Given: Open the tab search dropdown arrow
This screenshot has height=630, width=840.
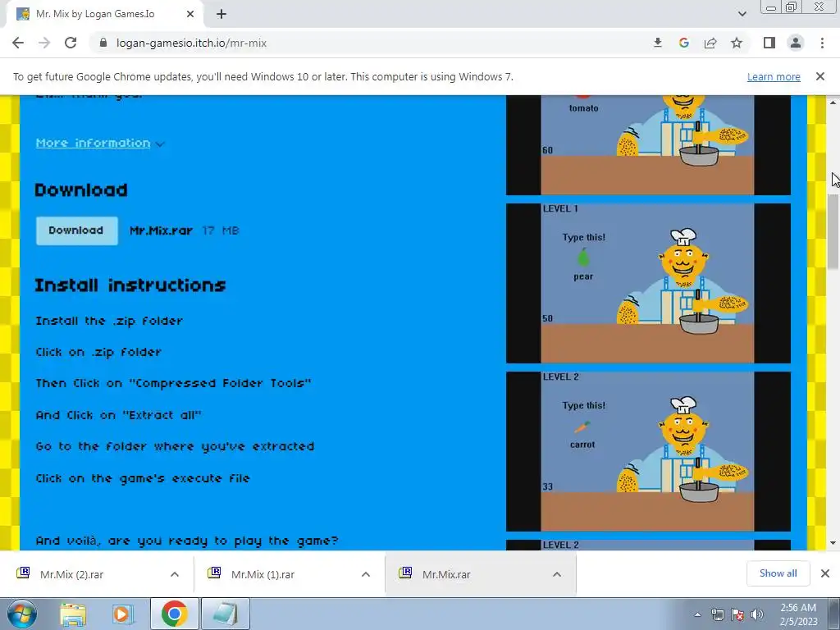Looking at the screenshot, I should pos(742,14).
